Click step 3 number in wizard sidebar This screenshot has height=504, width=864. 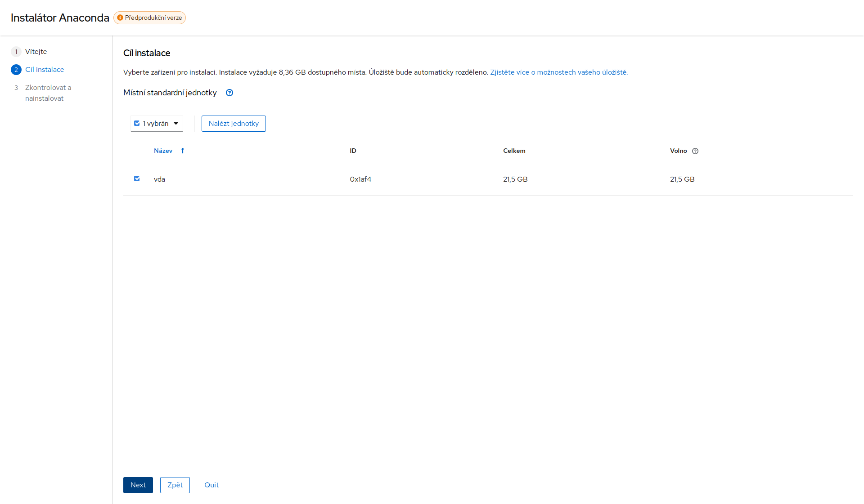[16, 88]
